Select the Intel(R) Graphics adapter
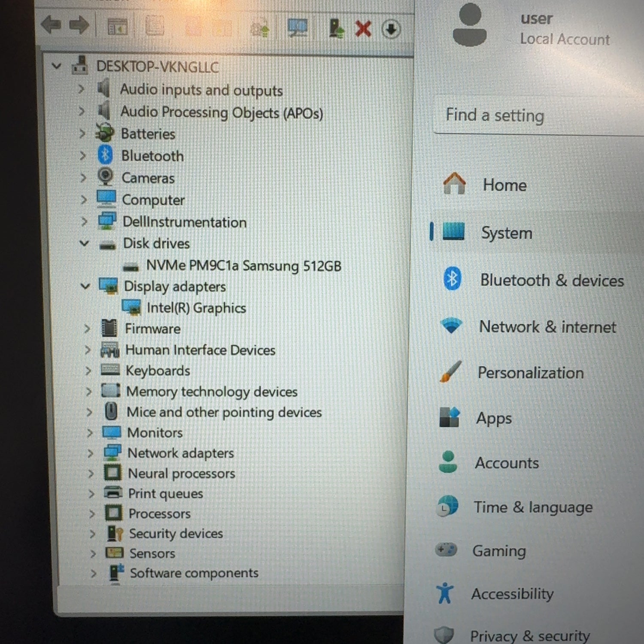 pyautogui.click(x=196, y=308)
